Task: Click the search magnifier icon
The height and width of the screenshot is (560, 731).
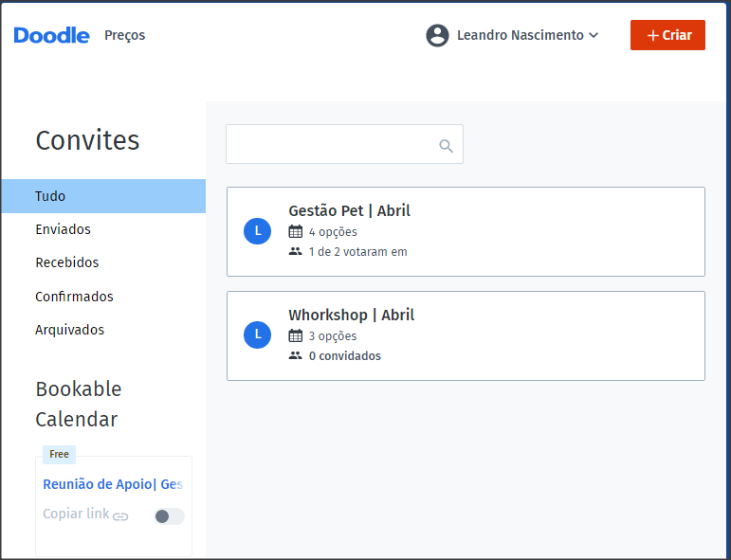Action: [446, 146]
